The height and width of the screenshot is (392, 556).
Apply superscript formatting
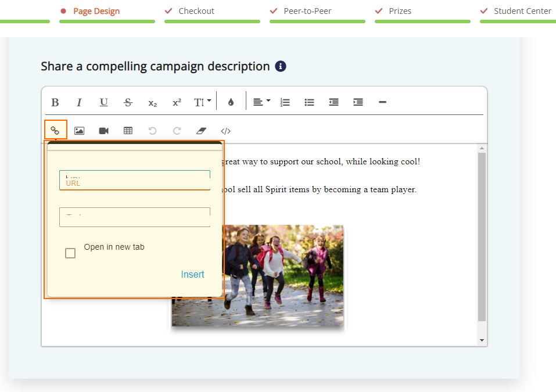coord(177,102)
